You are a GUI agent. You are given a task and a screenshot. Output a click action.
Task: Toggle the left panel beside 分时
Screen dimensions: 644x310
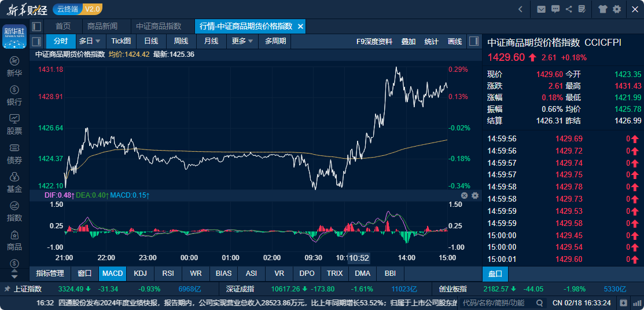tap(36, 41)
